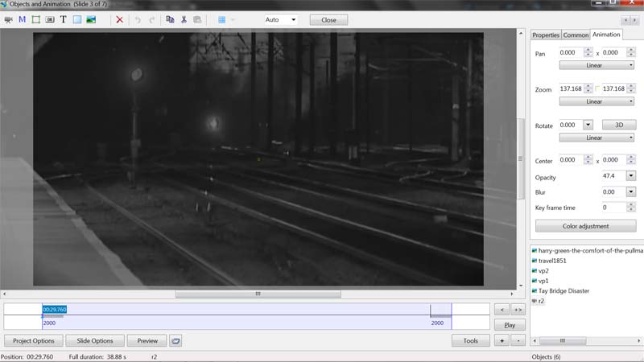Click the Color adjustment button

585,226
